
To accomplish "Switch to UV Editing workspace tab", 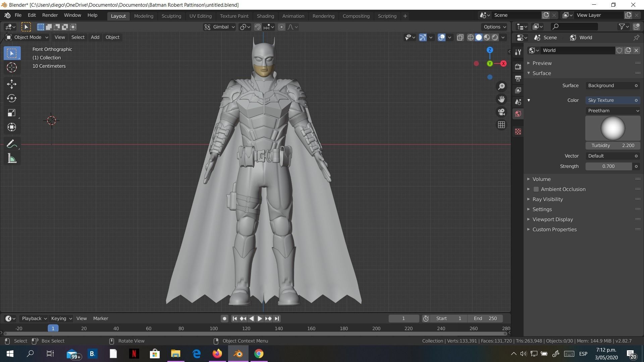I will click(200, 16).
